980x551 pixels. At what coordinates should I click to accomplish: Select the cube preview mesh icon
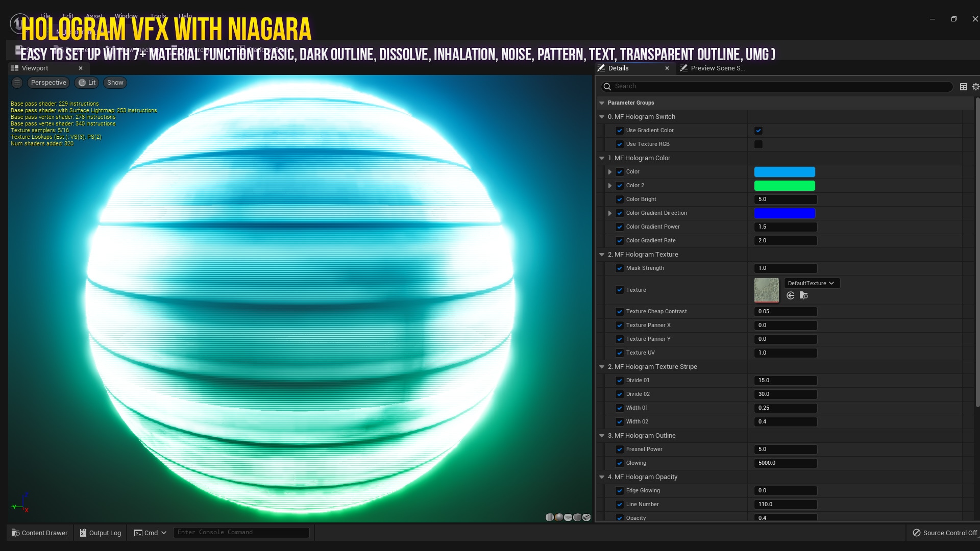tap(577, 517)
